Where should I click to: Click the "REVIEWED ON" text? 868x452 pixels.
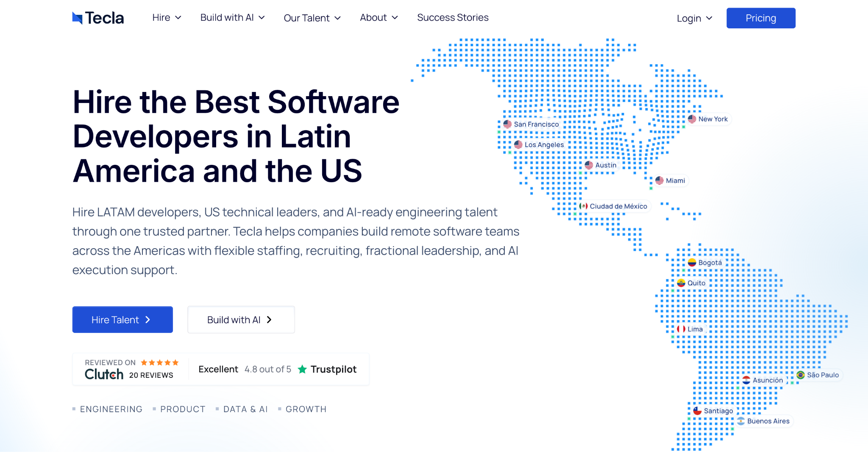110,363
